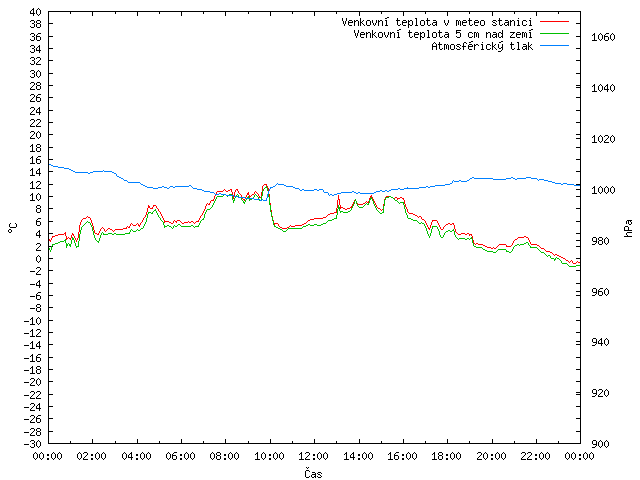This screenshot has width=640, height=480.
Task: Click the right axis value '960'
Action: (600, 292)
